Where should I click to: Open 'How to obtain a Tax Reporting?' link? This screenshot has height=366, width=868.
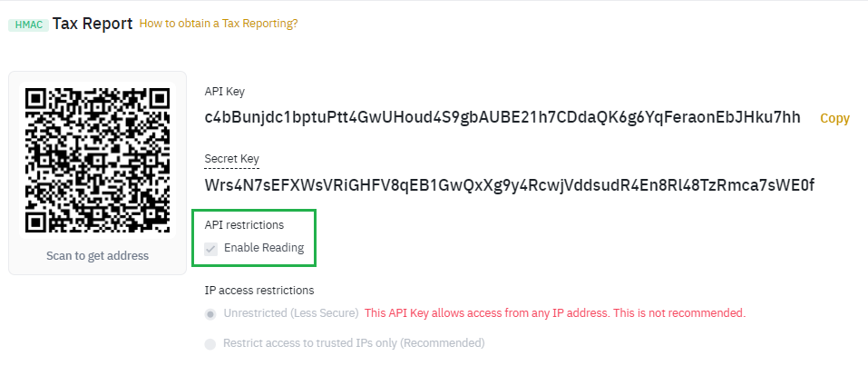tap(219, 24)
